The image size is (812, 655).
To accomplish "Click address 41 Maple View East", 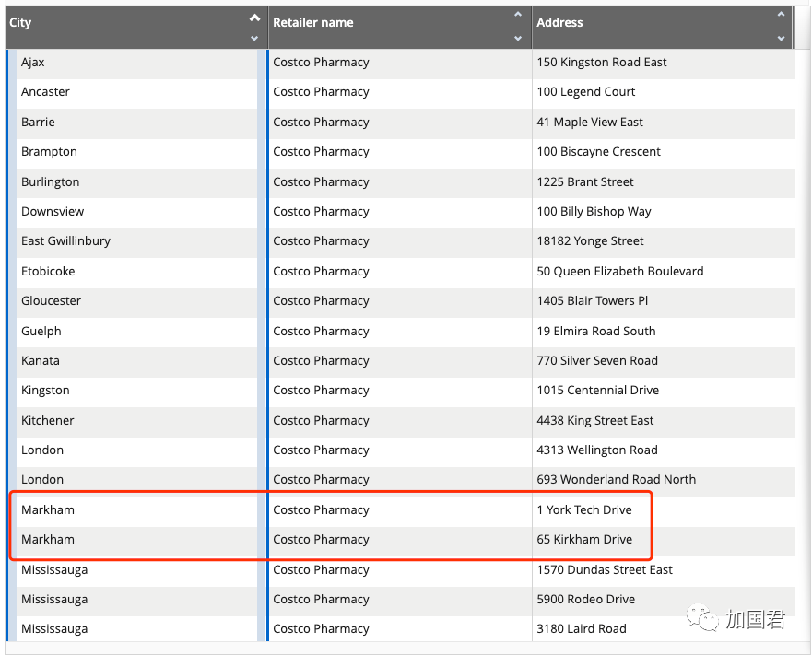I will 590,122.
